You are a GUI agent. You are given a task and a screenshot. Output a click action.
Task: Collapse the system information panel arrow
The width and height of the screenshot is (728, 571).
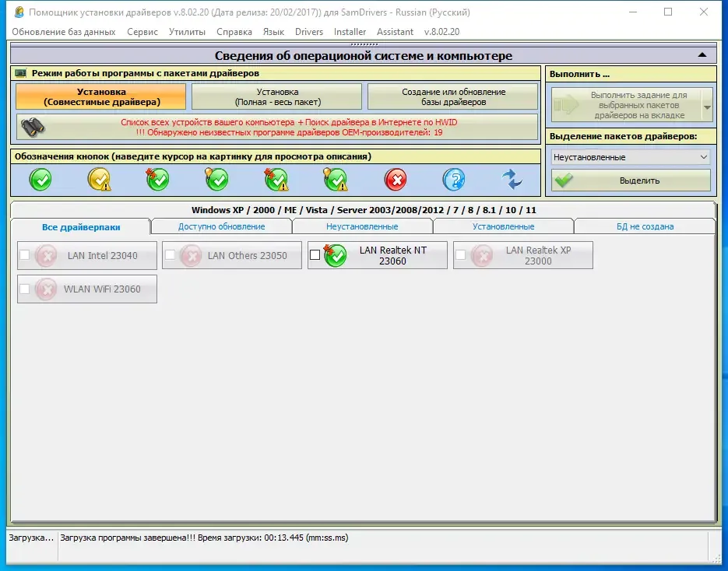[x=702, y=55]
